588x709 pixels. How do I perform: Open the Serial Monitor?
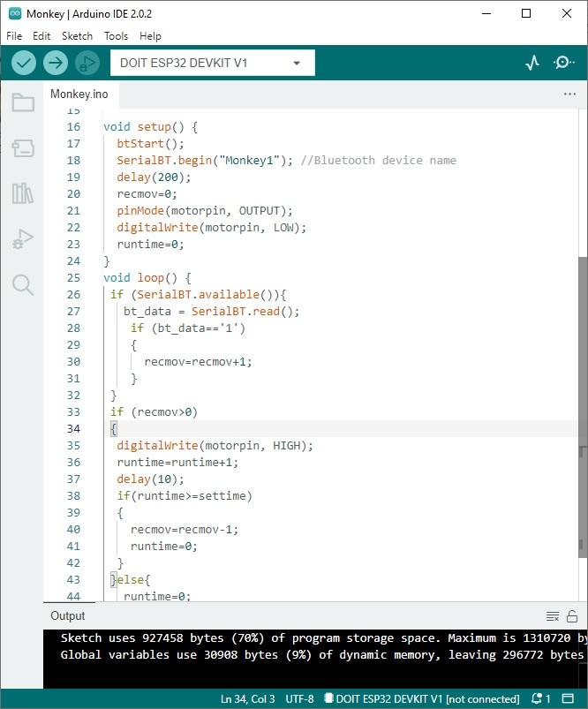pos(563,63)
